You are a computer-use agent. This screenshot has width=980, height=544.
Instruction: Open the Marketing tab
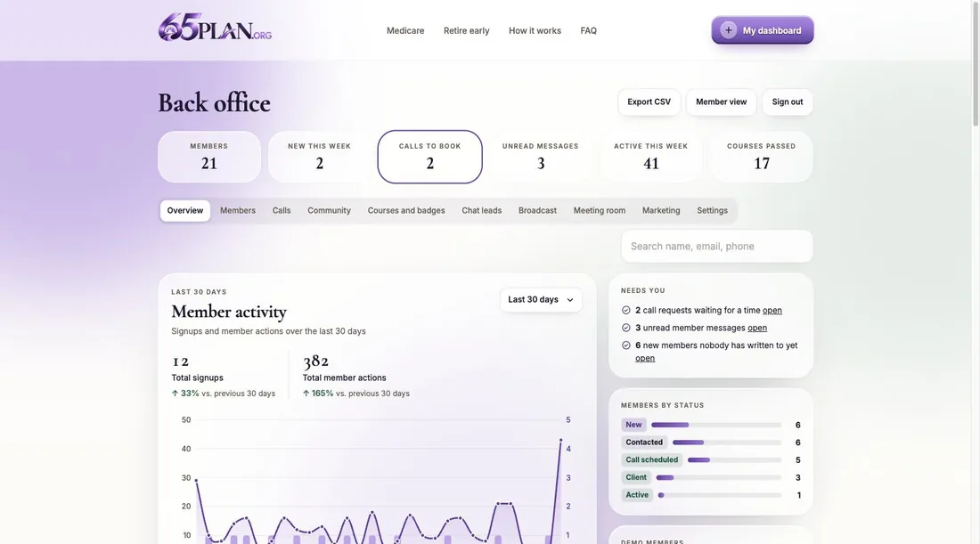(x=661, y=210)
